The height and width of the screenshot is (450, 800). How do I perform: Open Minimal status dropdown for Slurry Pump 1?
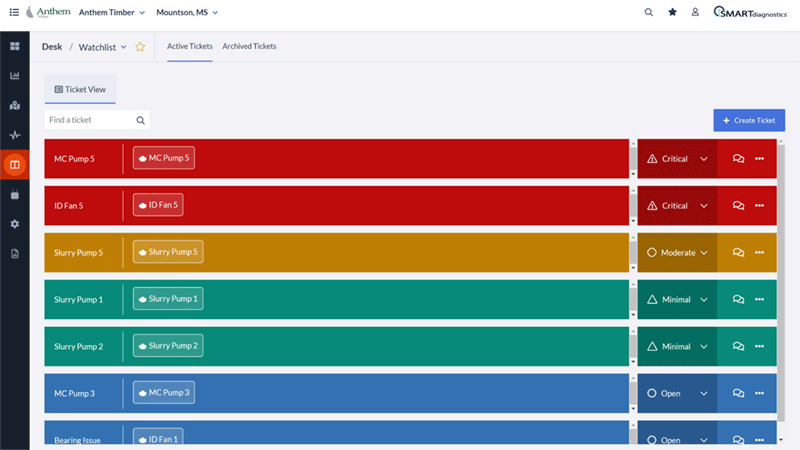(677, 299)
